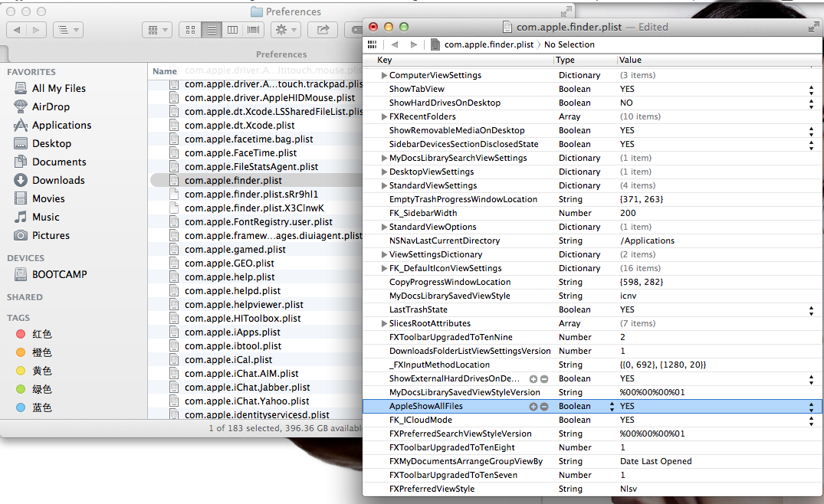
Task: Select BOOTCAMP device in sidebar
Action: click(x=59, y=274)
